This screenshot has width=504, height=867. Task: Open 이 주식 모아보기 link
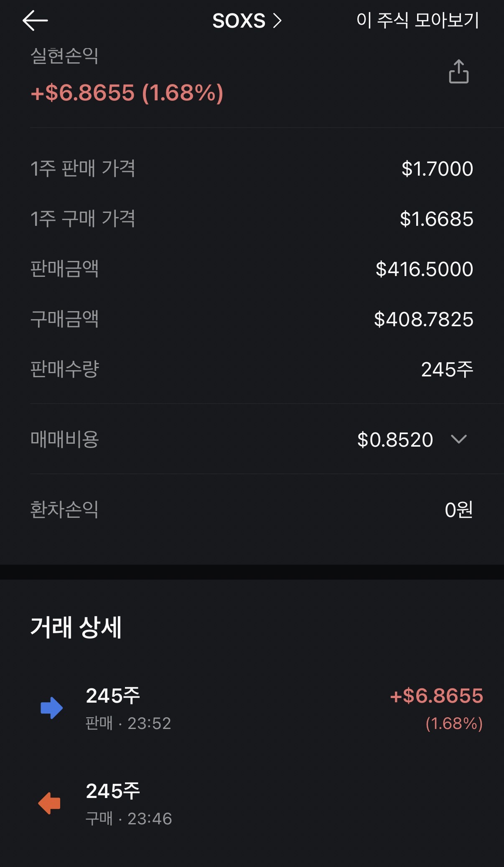417,20
